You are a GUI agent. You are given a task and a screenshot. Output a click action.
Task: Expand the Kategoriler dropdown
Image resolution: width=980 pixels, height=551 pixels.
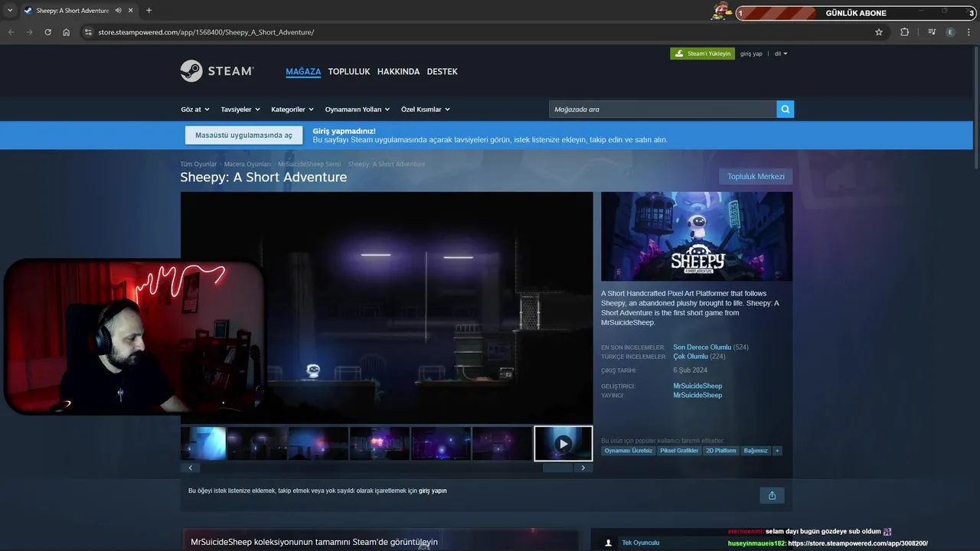pyautogui.click(x=292, y=109)
